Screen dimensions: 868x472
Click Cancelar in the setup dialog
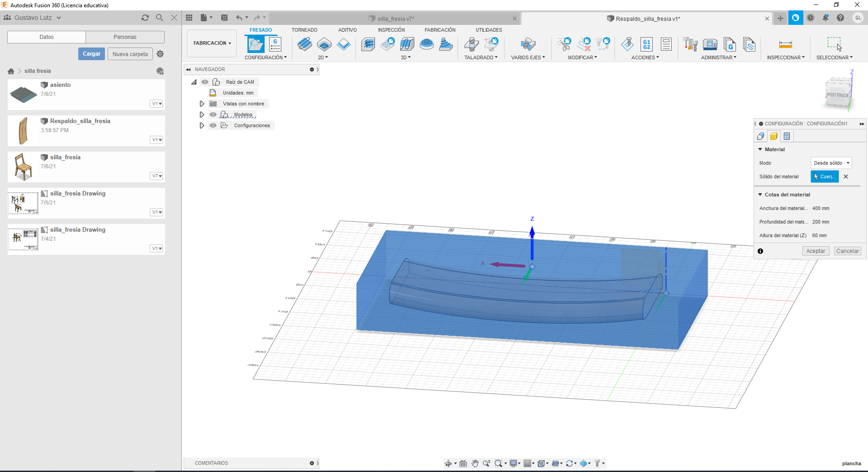click(x=847, y=251)
